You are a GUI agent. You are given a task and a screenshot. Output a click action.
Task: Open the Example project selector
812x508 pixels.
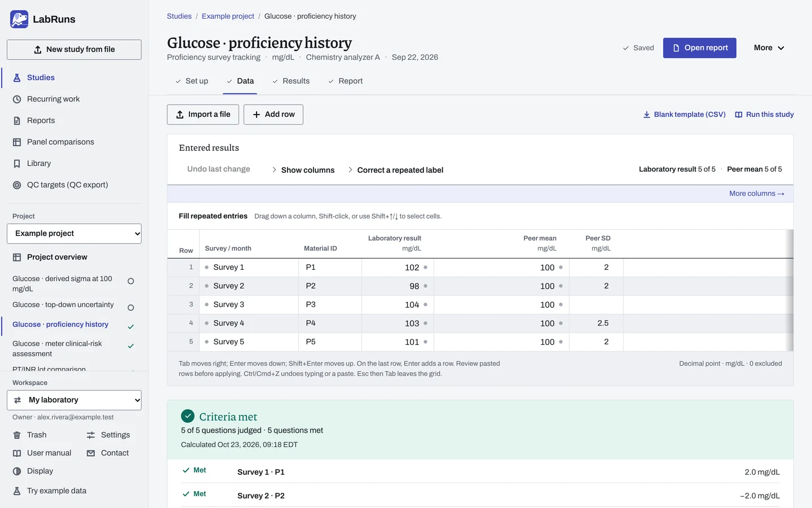tap(74, 234)
